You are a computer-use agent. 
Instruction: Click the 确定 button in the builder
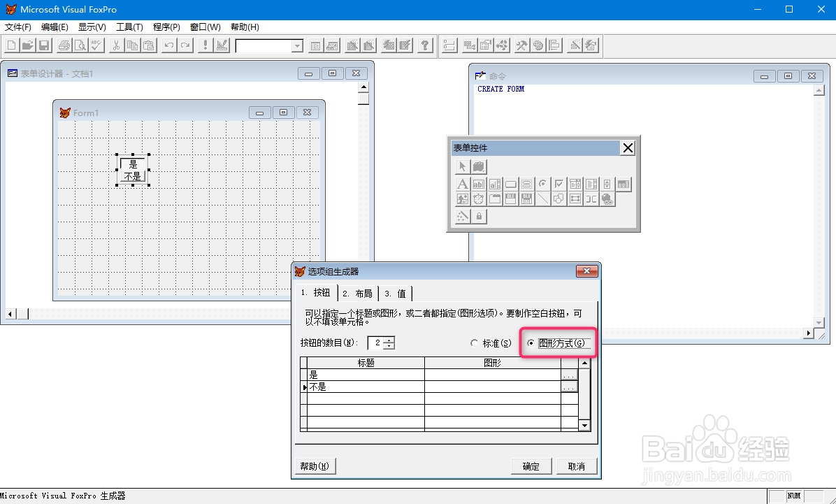click(x=531, y=466)
